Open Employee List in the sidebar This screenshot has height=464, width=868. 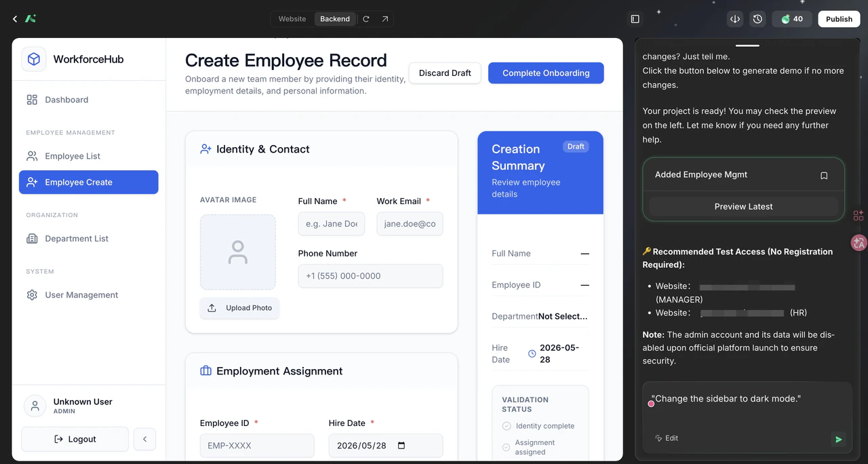(x=89, y=156)
